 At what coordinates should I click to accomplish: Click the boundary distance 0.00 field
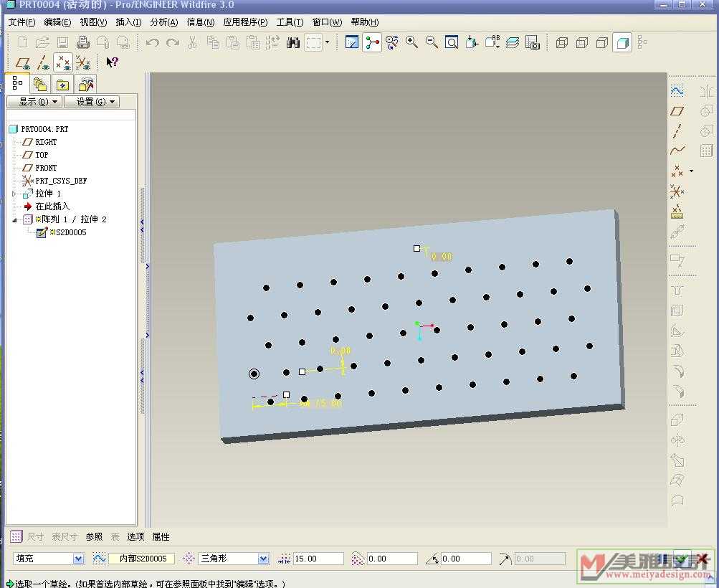392,559
